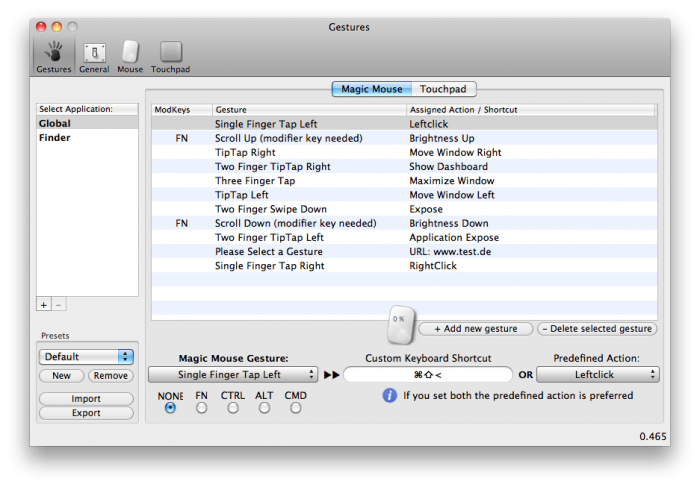The height and width of the screenshot is (487, 700).
Task: Select the ALT modifier radio button
Action: point(264,408)
